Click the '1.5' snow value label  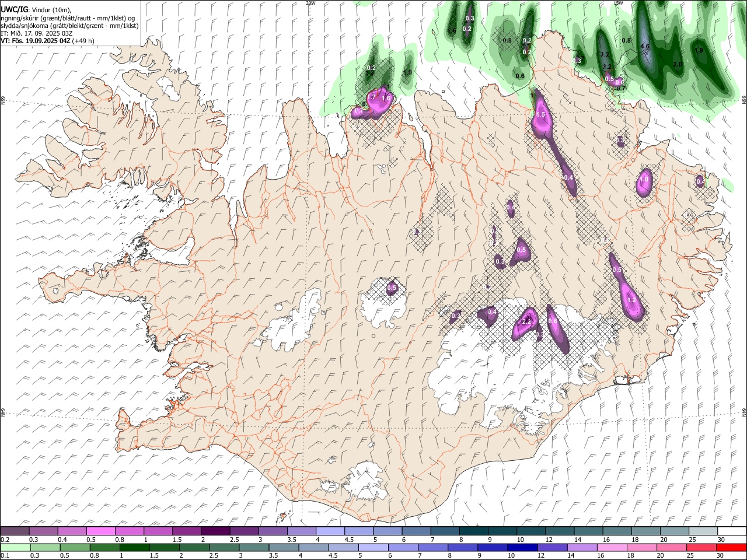point(540,115)
